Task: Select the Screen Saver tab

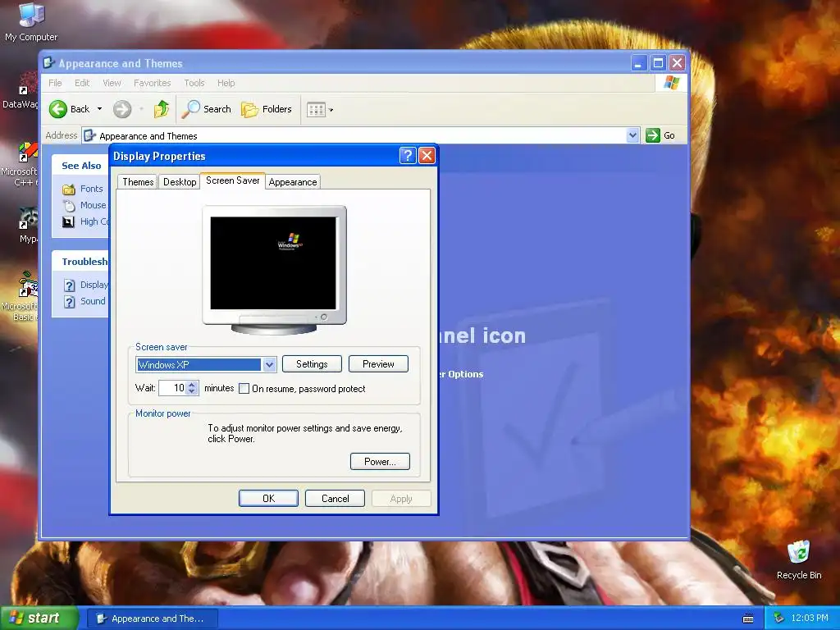Action: [232, 180]
